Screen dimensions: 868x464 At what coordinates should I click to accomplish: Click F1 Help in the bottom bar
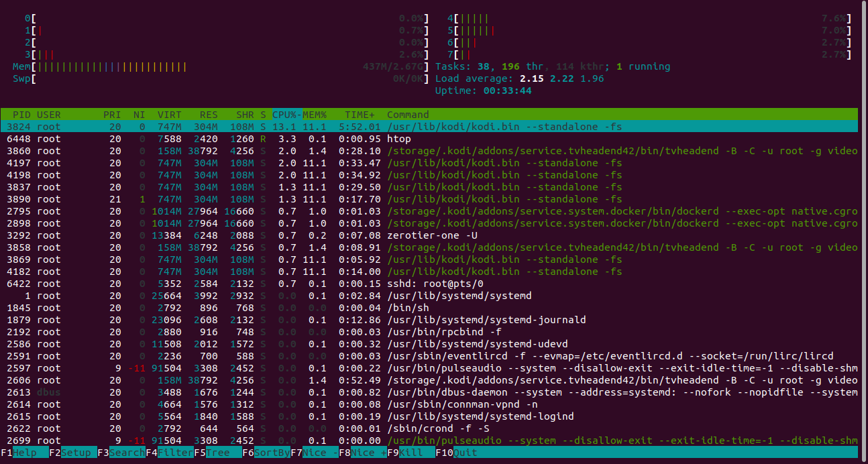coord(25,453)
